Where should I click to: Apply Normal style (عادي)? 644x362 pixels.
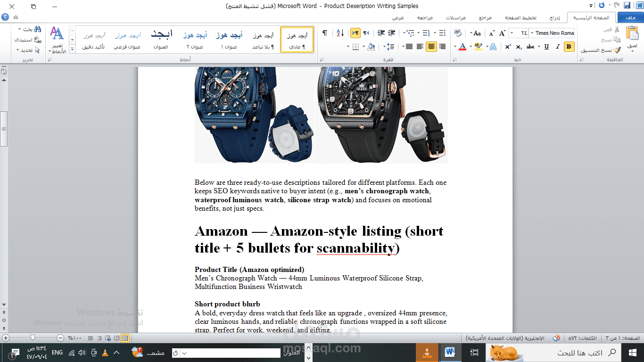click(297, 39)
